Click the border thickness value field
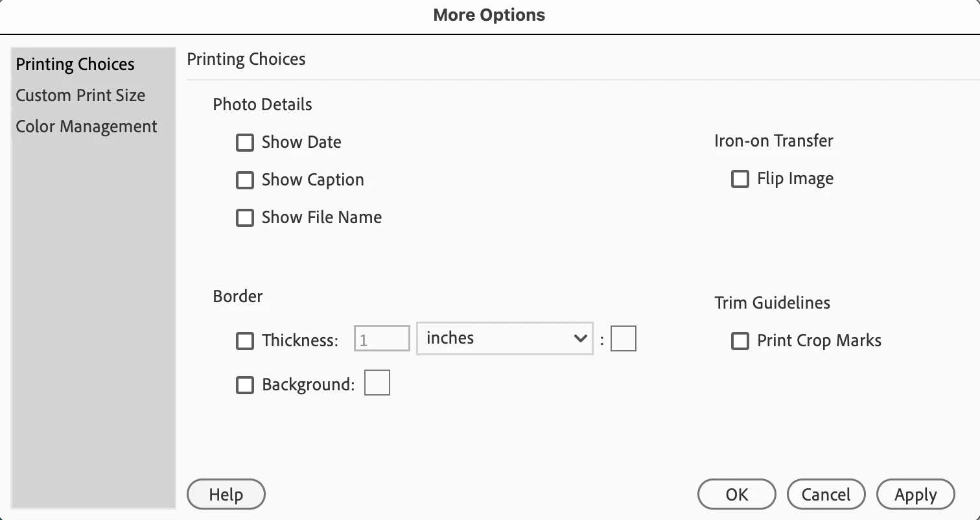This screenshot has height=520, width=980. coord(382,339)
